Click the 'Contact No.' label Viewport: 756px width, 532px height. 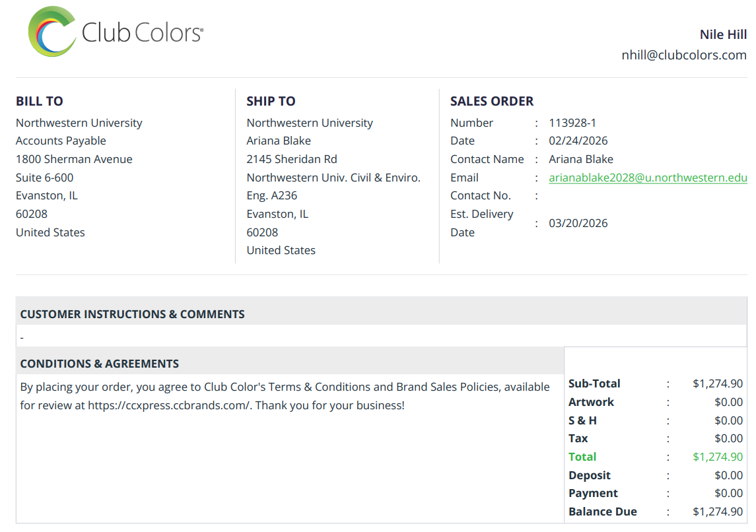(481, 195)
